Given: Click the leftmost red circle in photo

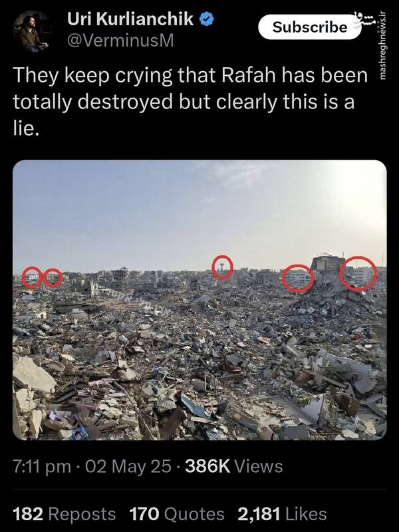Looking at the screenshot, I should [x=32, y=277].
